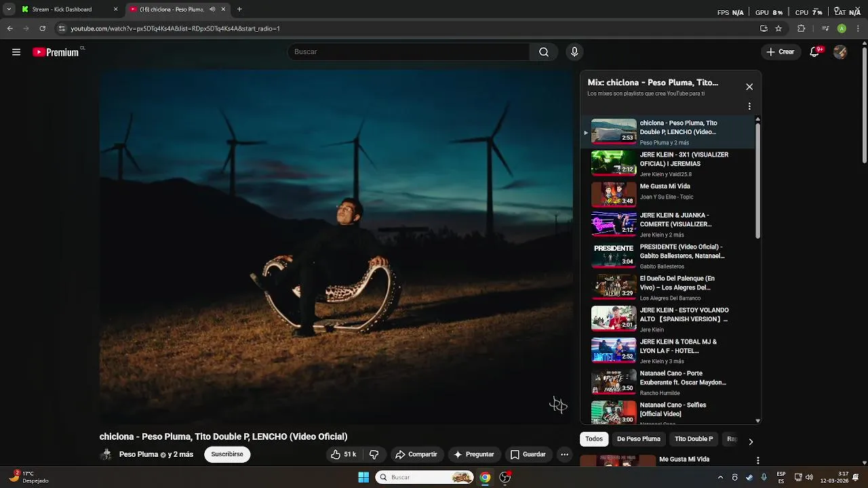Screen dimensions: 868x488
Task: Select the Todos filter chip
Action: pos(594,439)
